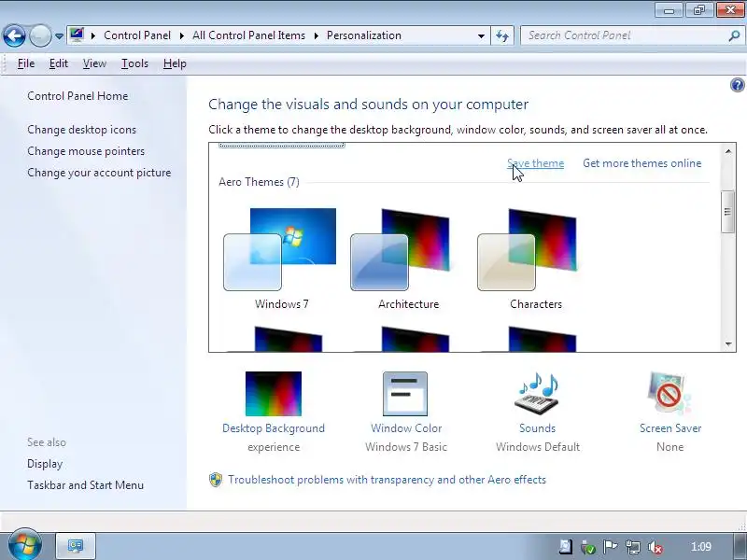Open the Screen Saver icon
Image resolution: width=747 pixels, height=560 pixels.
[669, 394]
